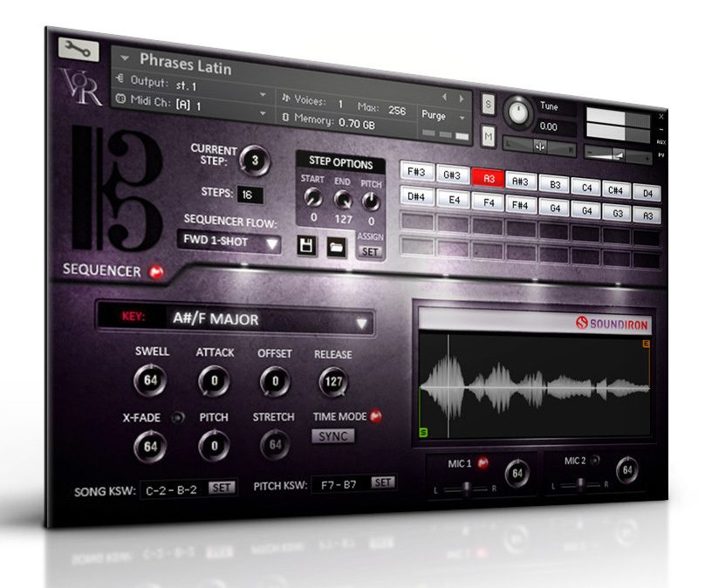The width and height of the screenshot is (705, 588).
Task: Open the Output st. 1 dropdown
Action: 263,94
